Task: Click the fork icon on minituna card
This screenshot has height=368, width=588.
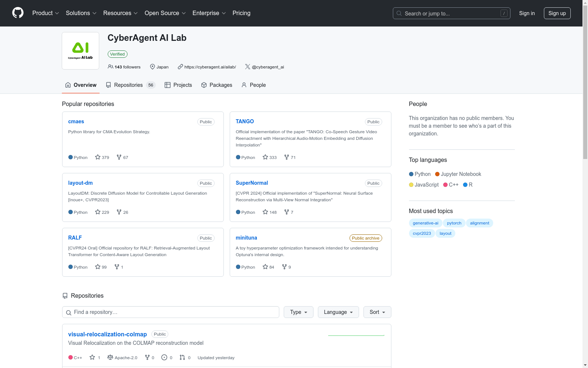Action: click(284, 267)
